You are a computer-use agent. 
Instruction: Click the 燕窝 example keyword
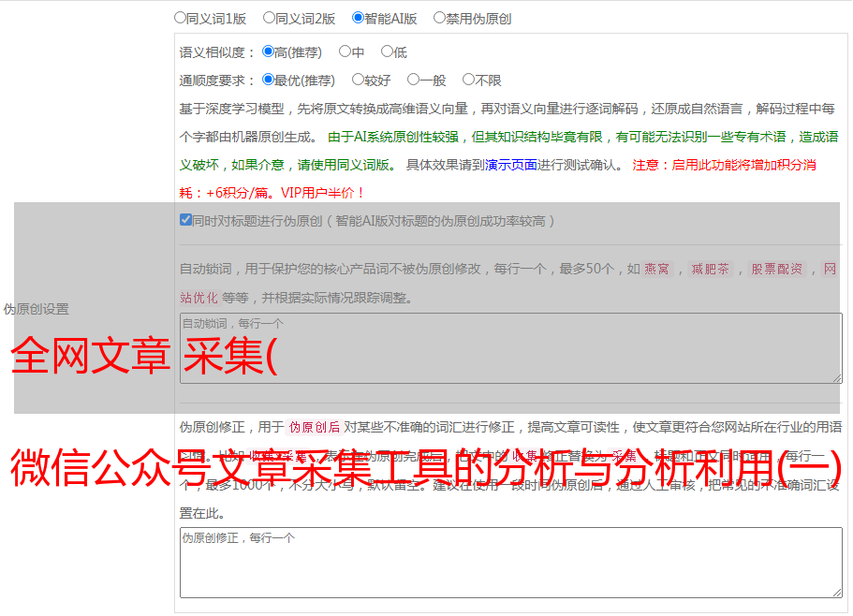point(656,269)
